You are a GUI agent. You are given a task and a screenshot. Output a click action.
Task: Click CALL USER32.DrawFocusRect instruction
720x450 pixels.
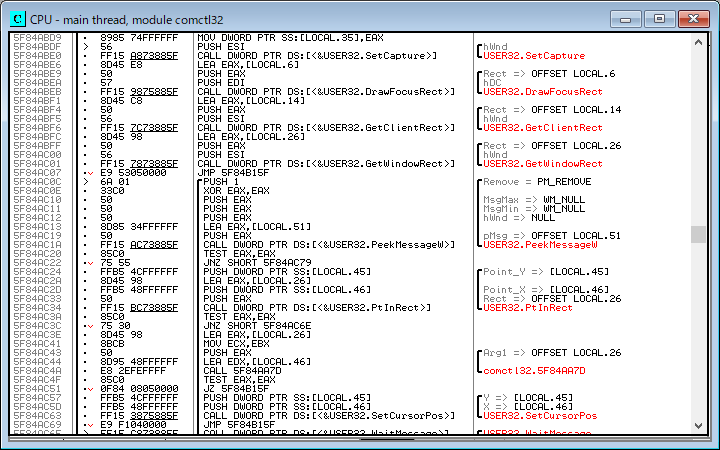click(326, 92)
